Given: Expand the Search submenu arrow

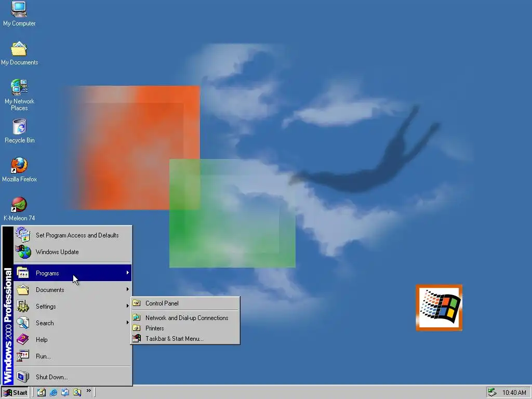Looking at the screenshot, I should (128, 323).
